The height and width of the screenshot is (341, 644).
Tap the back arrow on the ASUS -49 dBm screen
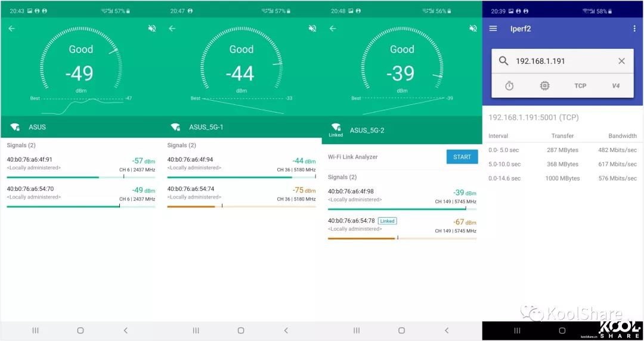point(11,29)
